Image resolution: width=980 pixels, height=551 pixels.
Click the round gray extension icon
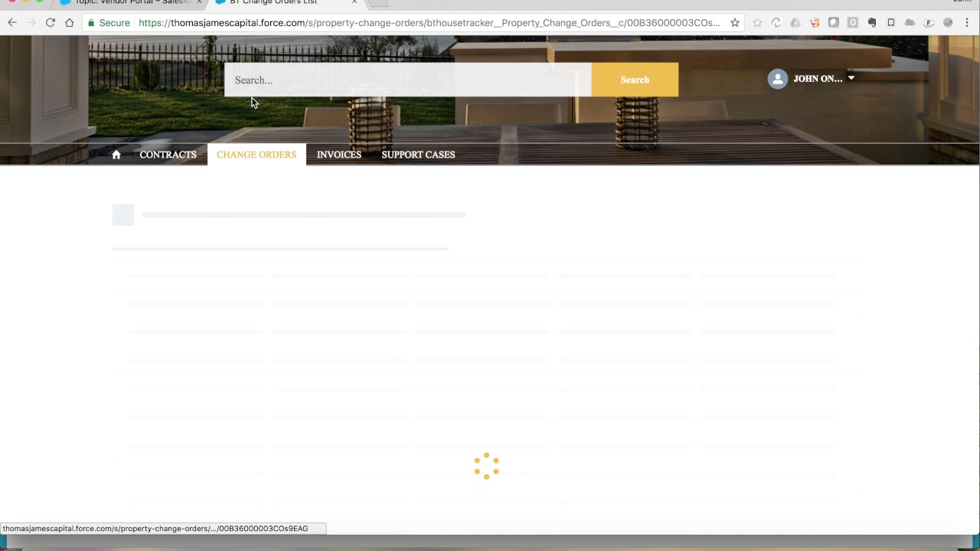tap(948, 23)
